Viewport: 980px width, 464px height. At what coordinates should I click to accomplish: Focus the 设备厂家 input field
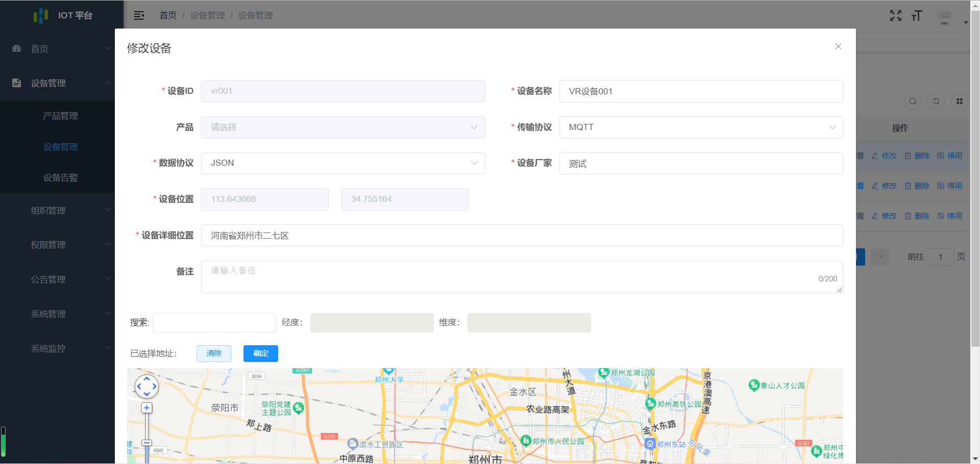click(x=701, y=163)
